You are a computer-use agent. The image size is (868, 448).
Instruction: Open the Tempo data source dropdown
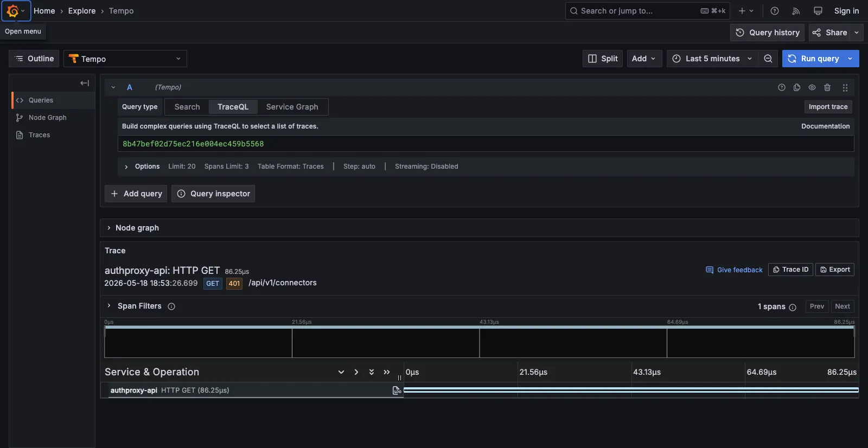click(125, 59)
